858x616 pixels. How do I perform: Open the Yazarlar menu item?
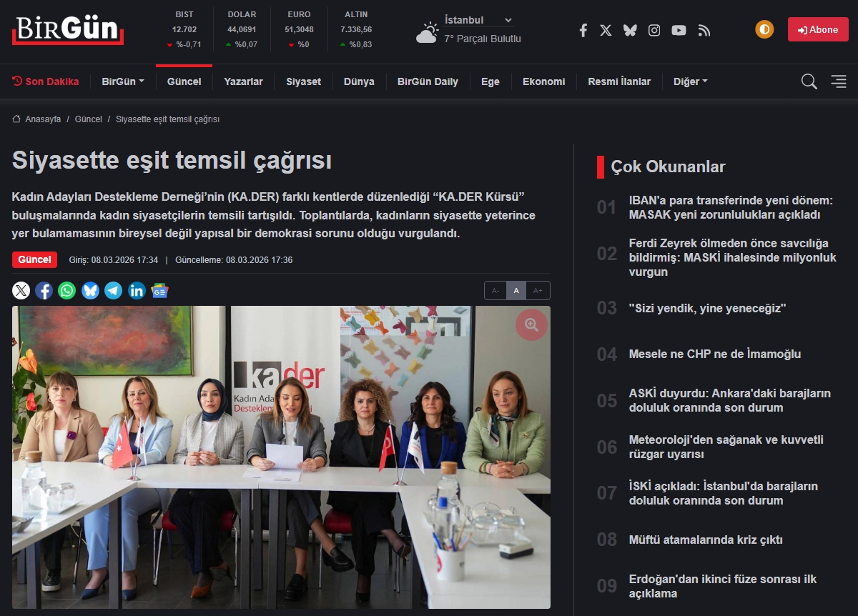pyautogui.click(x=243, y=81)
